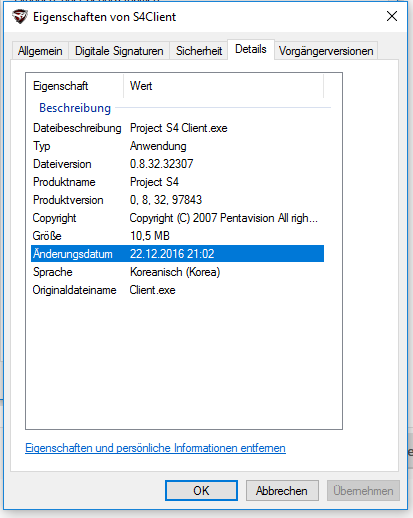Click the value 22.12.2016 21:02
The height and width of the screenshot is (518, 413).
(172, 254)
